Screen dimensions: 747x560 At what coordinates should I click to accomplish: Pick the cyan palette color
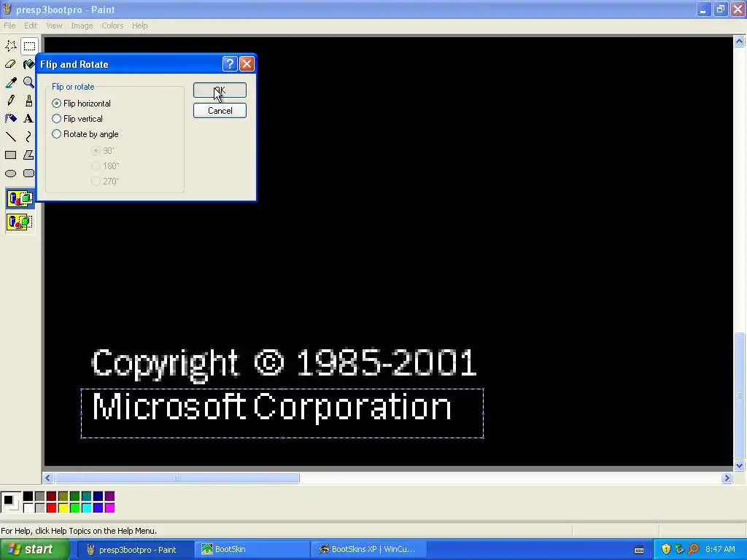click(x=86, y=508)
